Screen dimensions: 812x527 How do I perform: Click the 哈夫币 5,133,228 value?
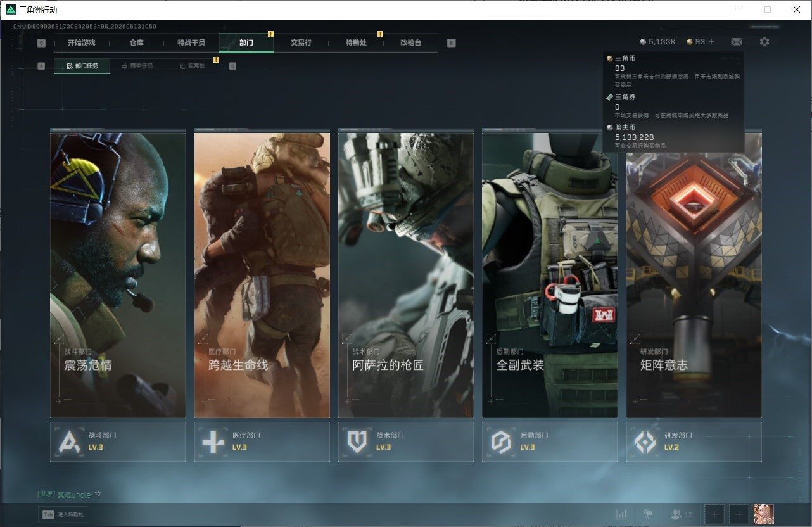click(635, 137)
